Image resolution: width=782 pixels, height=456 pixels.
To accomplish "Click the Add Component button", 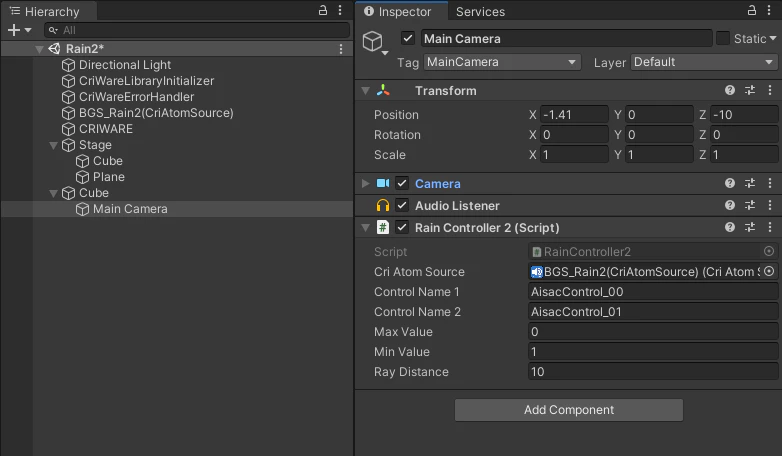I will coord(569,410).
